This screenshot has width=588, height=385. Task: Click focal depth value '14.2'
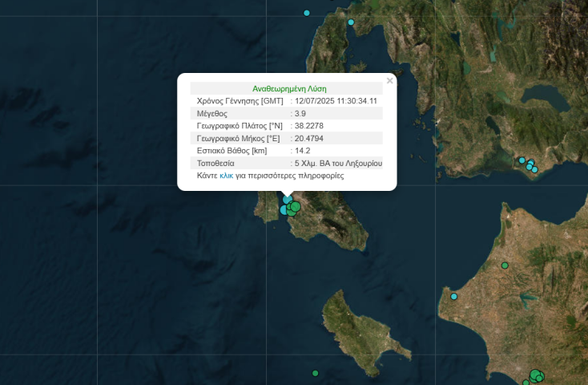[302, 151]
